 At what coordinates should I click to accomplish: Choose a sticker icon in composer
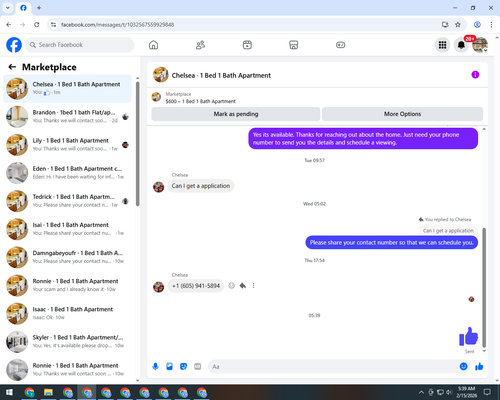click(x=183, y=367)
